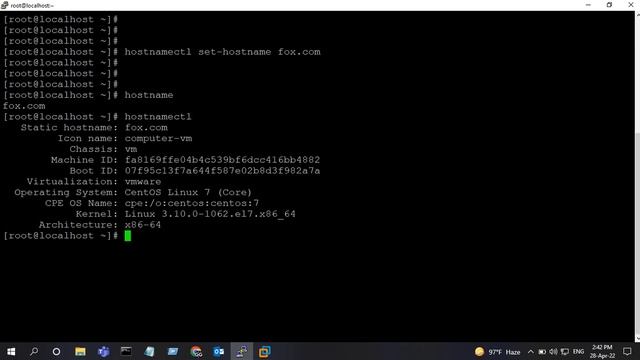This screenshot has height=360, width=640.
Task: Open clock showing 2:42 PM
Action: coord(602,351)
